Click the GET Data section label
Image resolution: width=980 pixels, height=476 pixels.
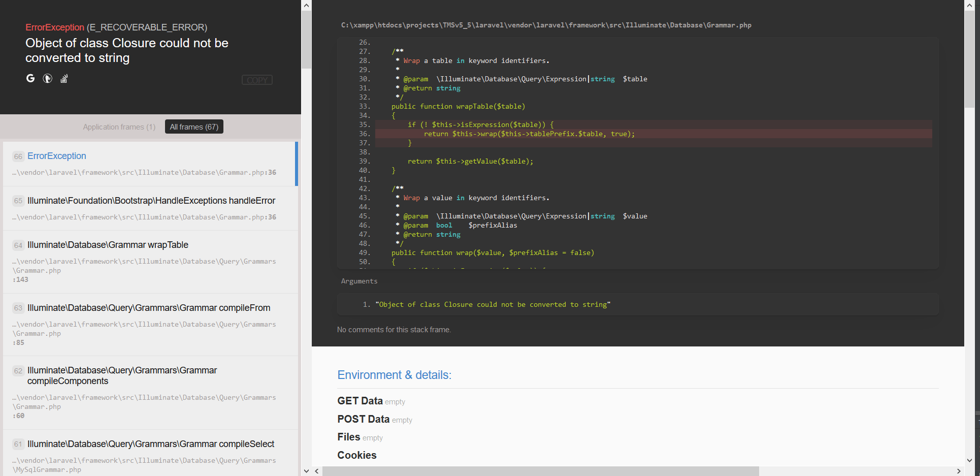[360, 401]
